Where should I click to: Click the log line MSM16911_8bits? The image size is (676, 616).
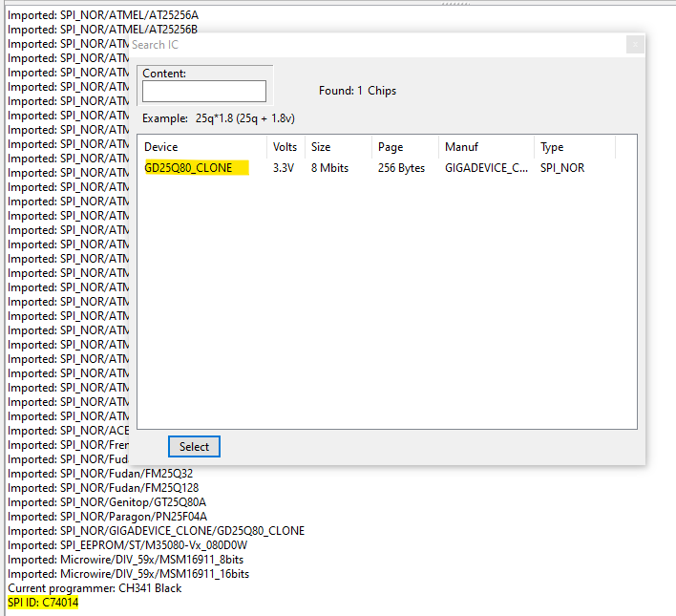(x=125, y=560)
